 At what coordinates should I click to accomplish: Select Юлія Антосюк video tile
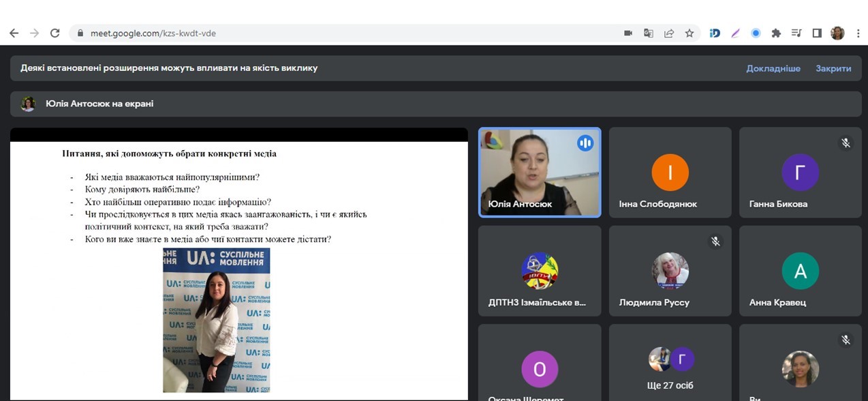tap(540, 173)
